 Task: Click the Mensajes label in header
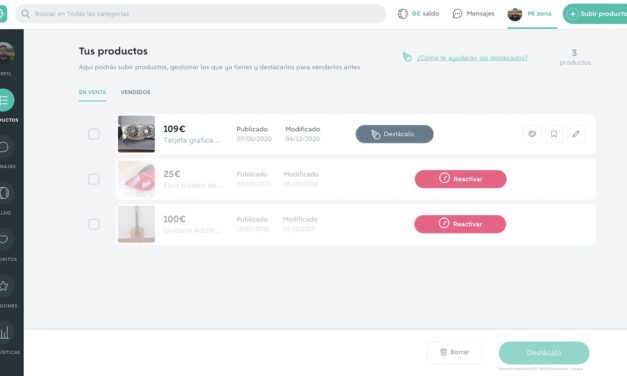(480, 14)
